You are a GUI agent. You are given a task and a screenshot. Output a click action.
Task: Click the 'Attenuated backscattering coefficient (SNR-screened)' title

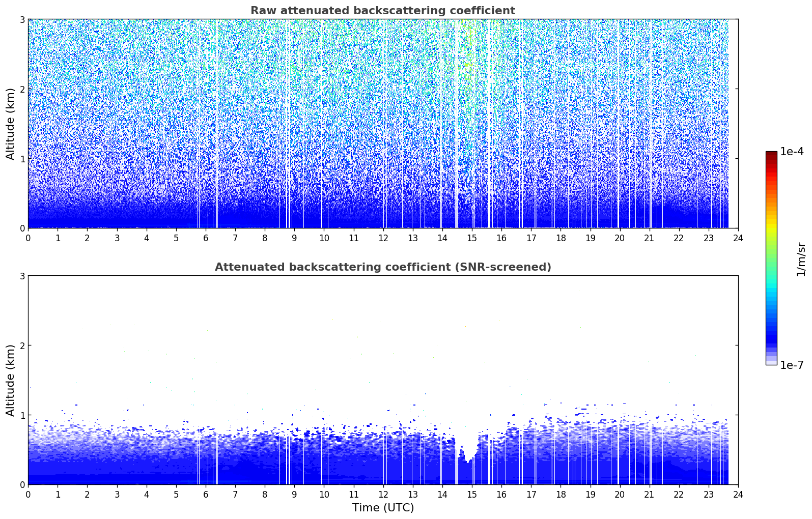pyautogui.click(x=383, y=267)
